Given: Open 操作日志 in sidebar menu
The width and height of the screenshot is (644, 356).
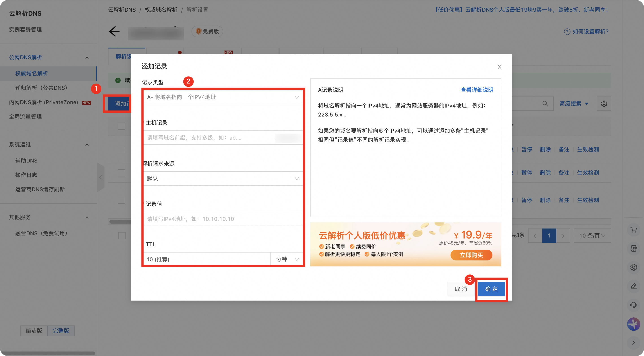Looking at the screenshot, I should coord(26,175).
